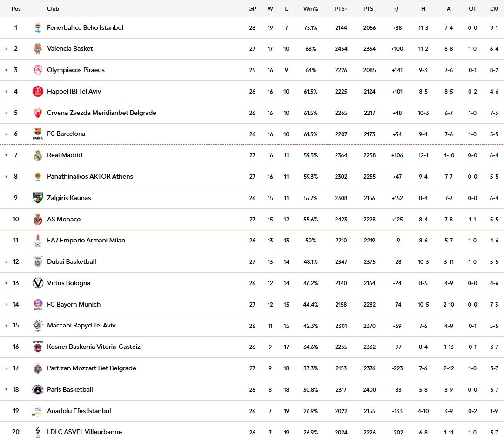Open Anadolu Efes Istanbul club link
504x441 pixels.
[x=79, y=411]
